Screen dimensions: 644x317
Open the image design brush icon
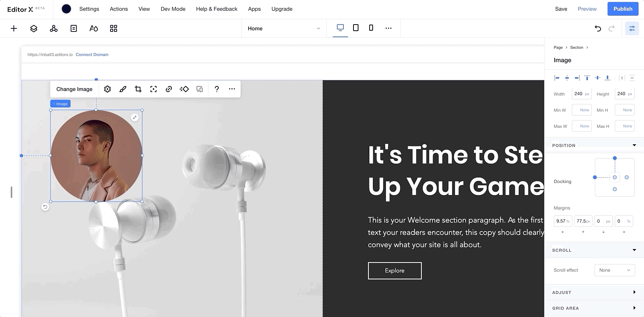(x=123, y=89)
